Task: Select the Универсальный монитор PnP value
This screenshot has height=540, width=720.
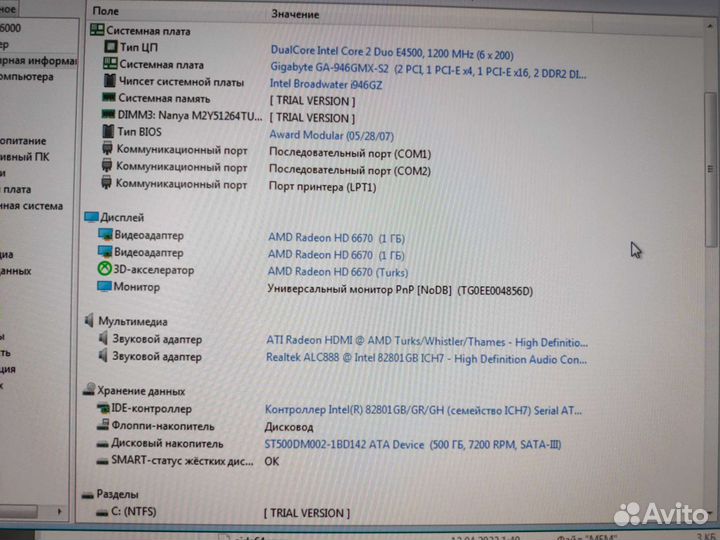Action: tap(400, 290)
